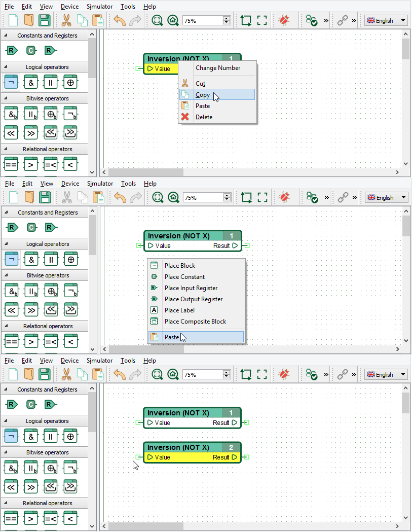Choose Cut in the block context menu
This screenshot has width=412, height=532.
tap(217, 84)
